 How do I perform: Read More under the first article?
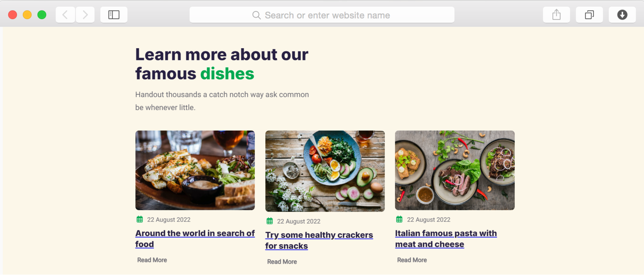click(152, 260)
